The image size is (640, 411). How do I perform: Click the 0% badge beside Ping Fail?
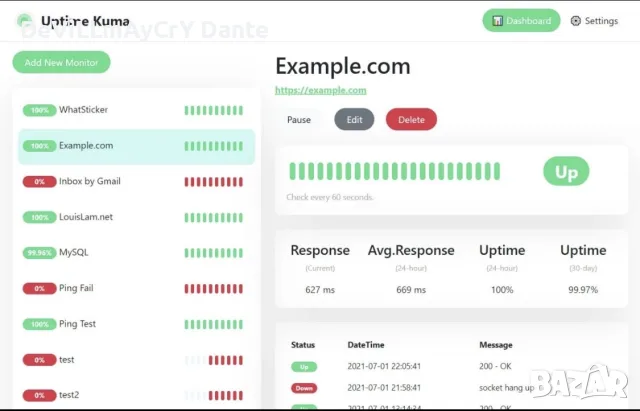(x=39, y=289)
